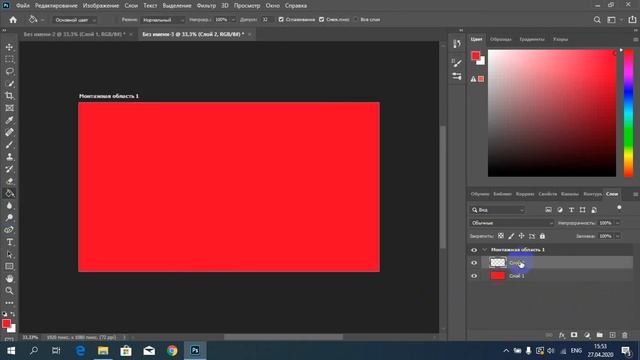
Task: Hide Слой 1 with eye icon
Action: click(x=474, y=276)
